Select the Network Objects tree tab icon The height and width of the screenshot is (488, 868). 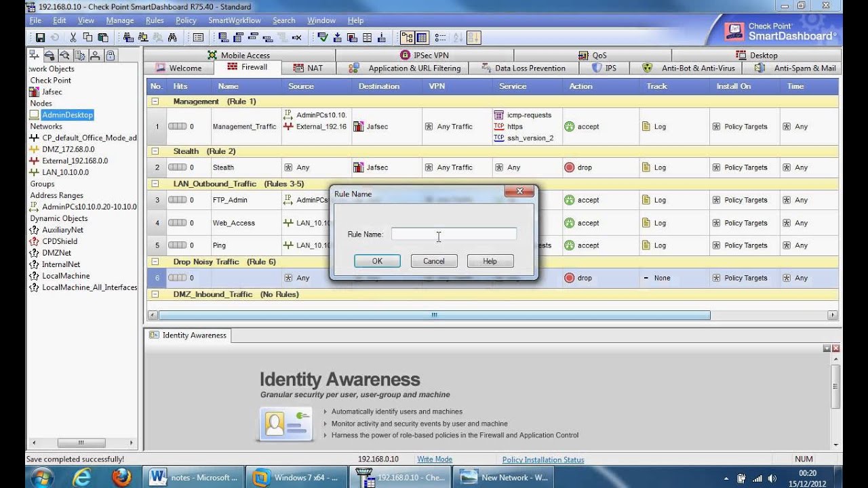(x=35, y=55)
